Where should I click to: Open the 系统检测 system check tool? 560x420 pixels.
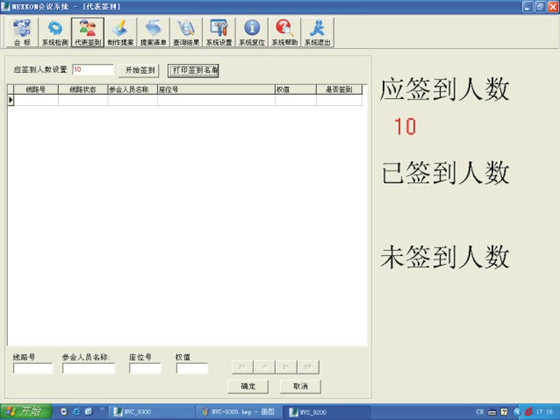coord(55,32)
